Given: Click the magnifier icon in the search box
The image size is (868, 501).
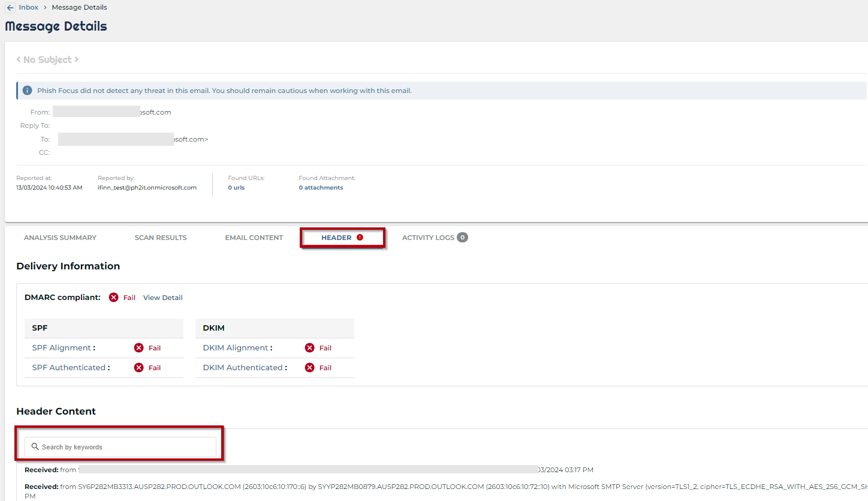Looking at the screenshot, I should tap(35, 446).
